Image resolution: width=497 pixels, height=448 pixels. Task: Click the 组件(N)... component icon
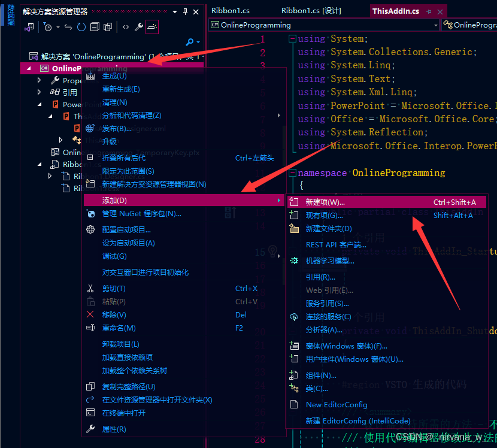(294, 376)
